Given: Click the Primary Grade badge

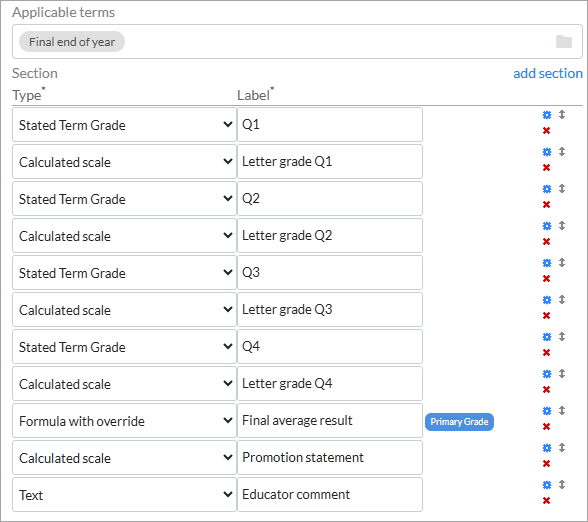Looking at the screenshot, I should [x=459, y=422].
